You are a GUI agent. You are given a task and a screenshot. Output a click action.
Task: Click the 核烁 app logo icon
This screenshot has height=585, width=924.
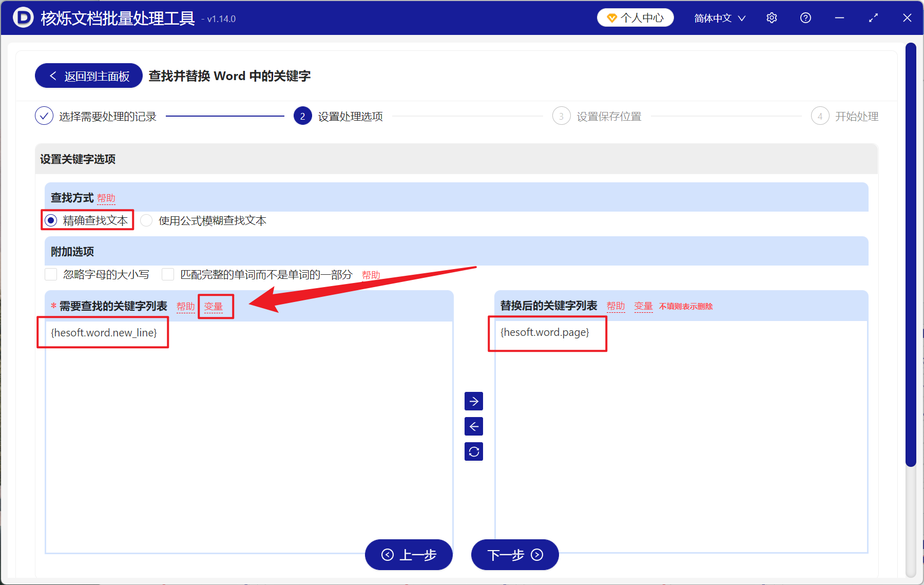(x=22, y=17)
